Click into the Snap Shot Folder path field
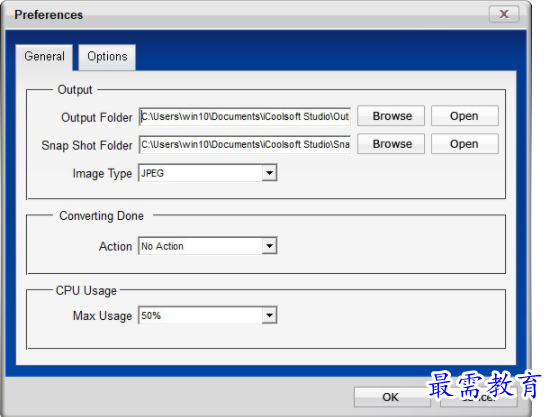550x417 pixels. (245, 144)
